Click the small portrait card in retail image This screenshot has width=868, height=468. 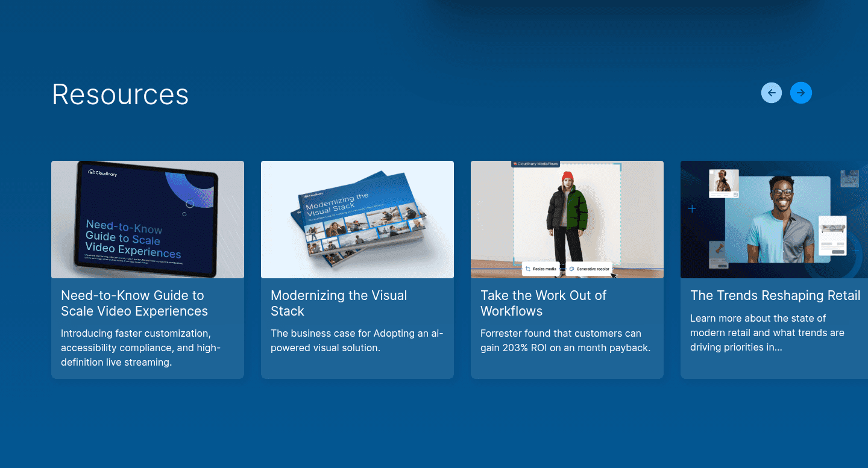pos(724,183)
